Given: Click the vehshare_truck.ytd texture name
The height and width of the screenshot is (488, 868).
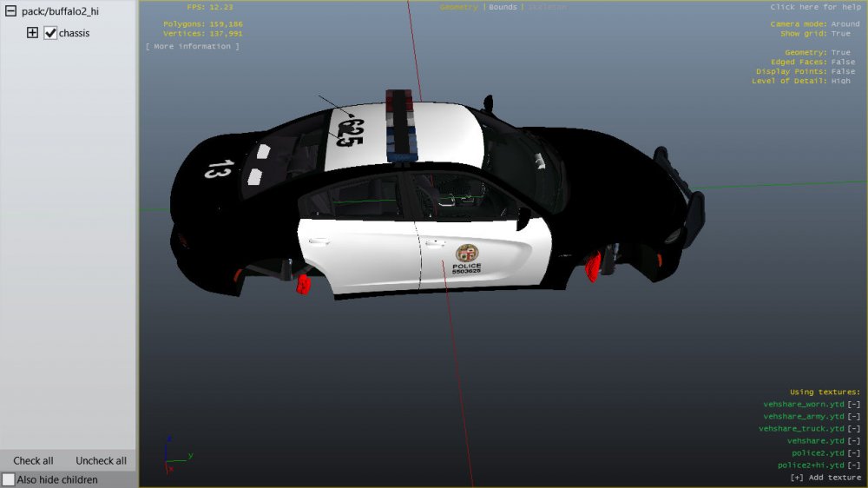Looking at the screenshot, I should 801,429.
